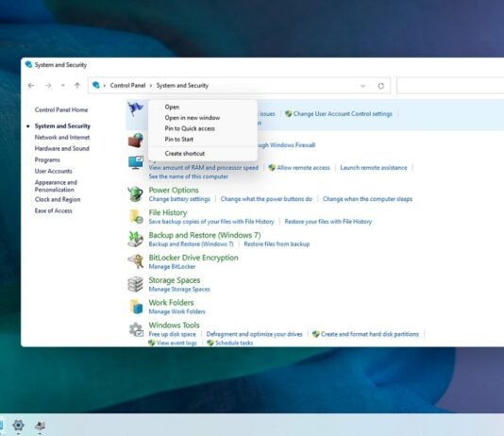504x436 pixels.
Task: Open Control Panel Home link
Action: 61,109
